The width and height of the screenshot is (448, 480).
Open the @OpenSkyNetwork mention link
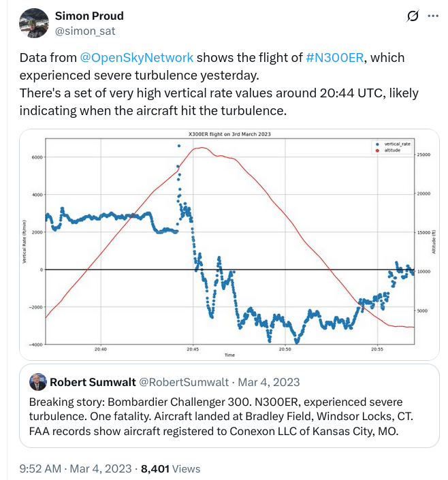pyautogui.click(x=137, y=58)
